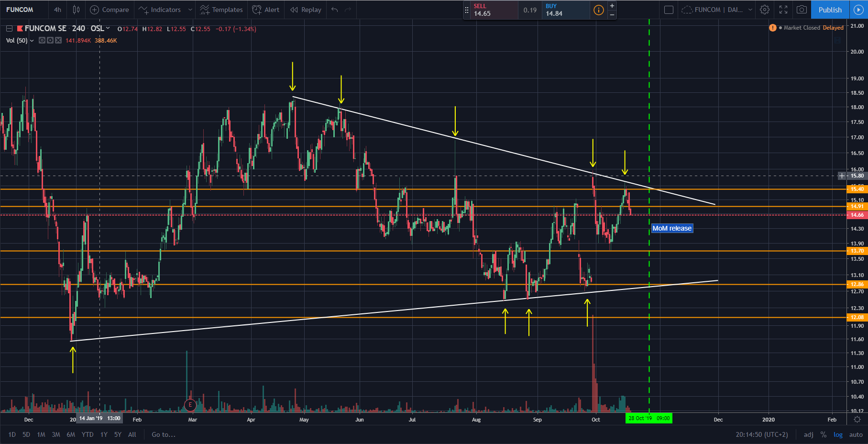This screenshot has width=868, height=444.
Task: Select the 1Y date range
Action: tap(104, 434)
